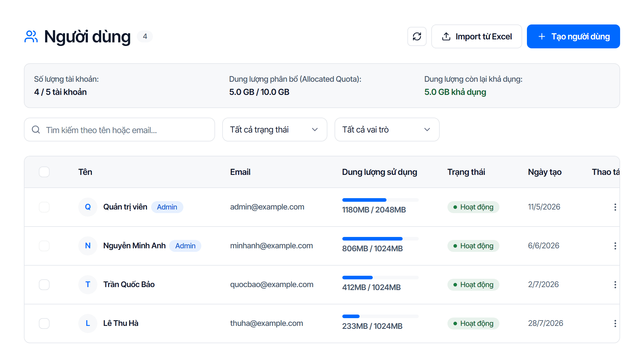644x362 pixels.
Task: Click the refresh icon button
Action: tap(417, 36)
